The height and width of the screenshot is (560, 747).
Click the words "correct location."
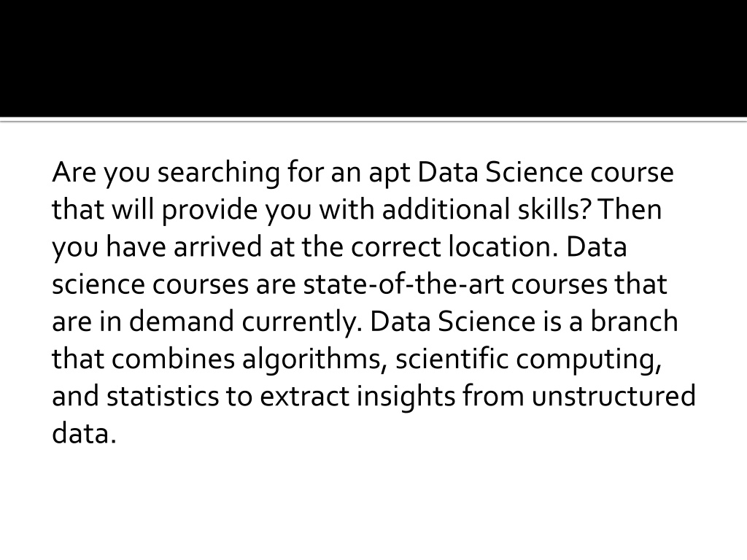click(454, 247)
